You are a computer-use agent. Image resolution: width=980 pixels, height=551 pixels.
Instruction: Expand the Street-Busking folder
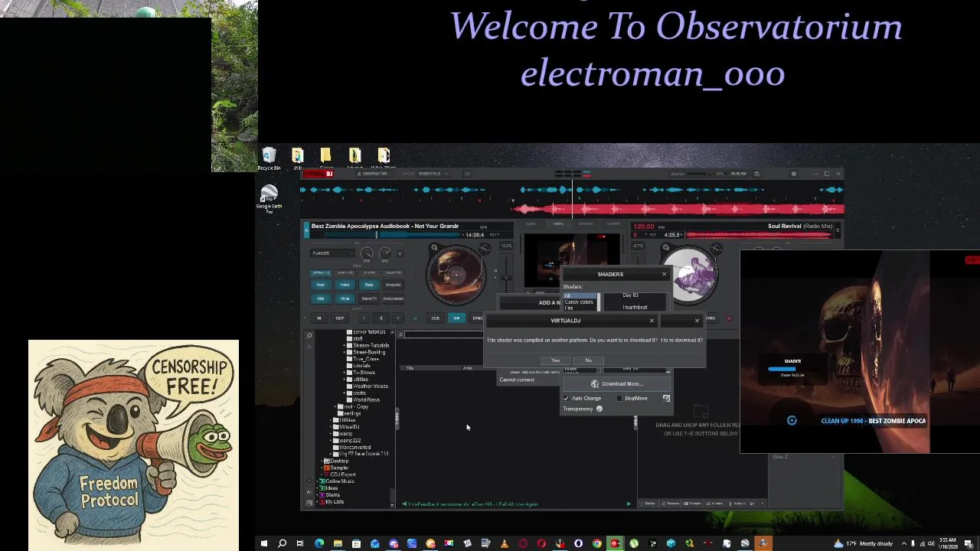345,353
